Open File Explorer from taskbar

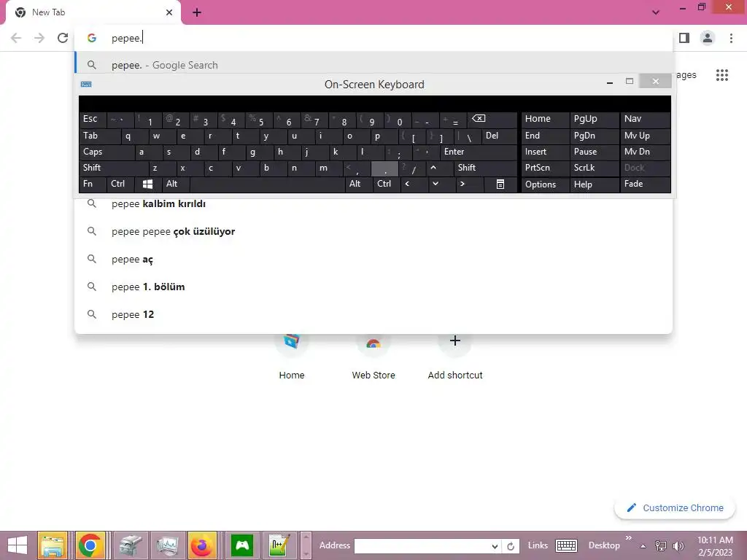click(x=52, y=545)
